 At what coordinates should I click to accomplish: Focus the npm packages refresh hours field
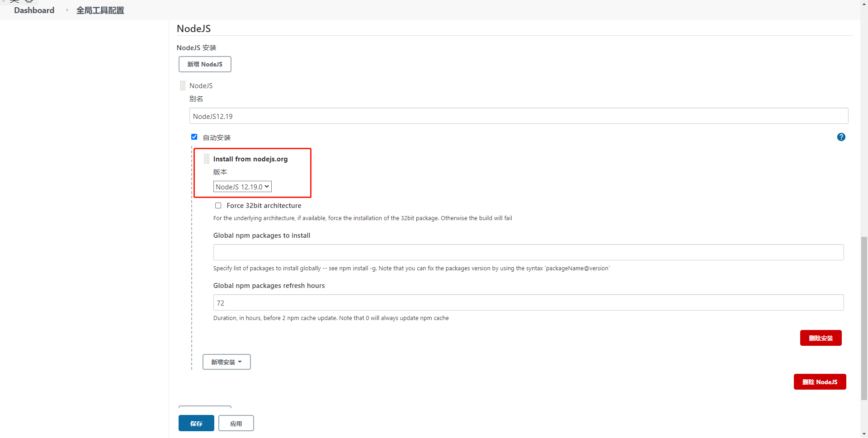(x=528, y=303)
